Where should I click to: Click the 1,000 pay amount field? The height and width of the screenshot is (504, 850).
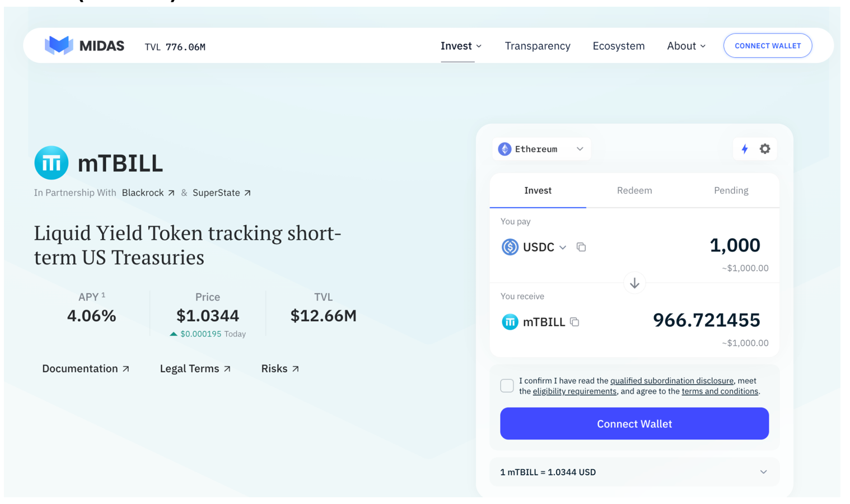(x=734, y=245)
